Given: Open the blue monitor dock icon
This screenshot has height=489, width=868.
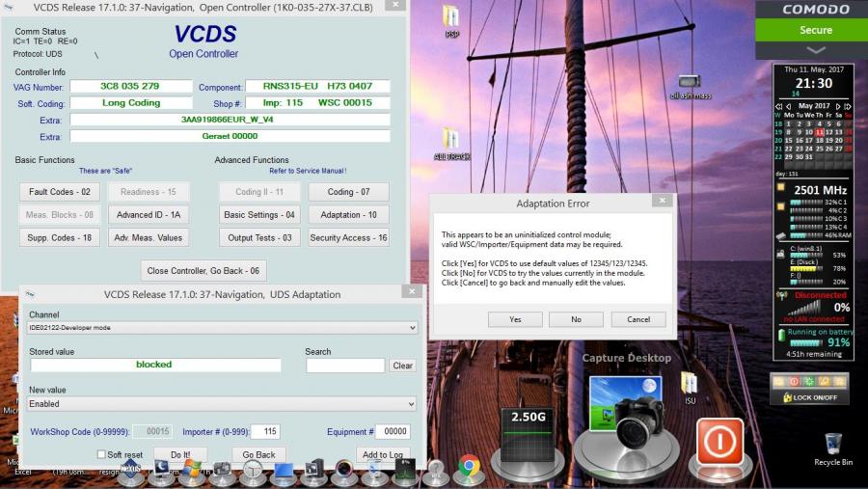Looking at the screenshot, I should 284,472.
